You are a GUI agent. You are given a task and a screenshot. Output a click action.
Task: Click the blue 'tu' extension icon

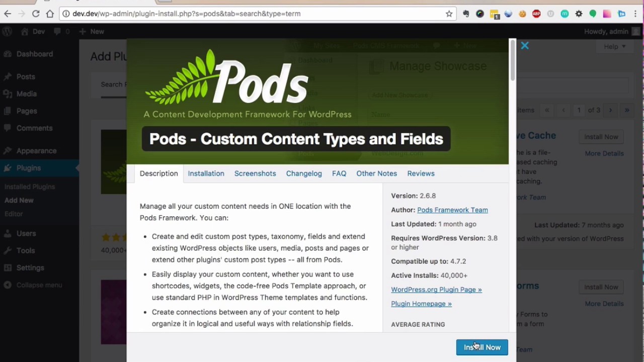click(622, 14)
